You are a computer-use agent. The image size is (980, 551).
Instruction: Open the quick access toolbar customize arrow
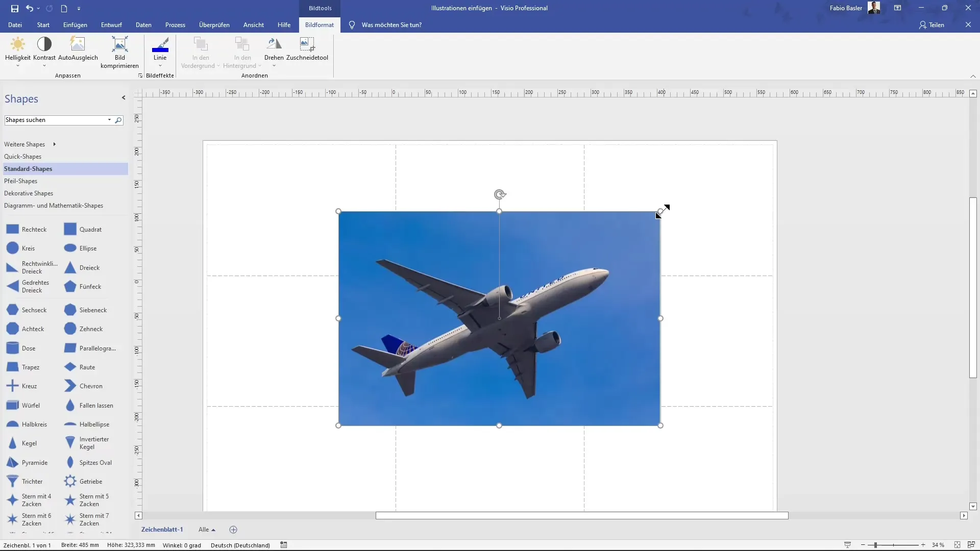pyautogui.click(x=79, y=9)
